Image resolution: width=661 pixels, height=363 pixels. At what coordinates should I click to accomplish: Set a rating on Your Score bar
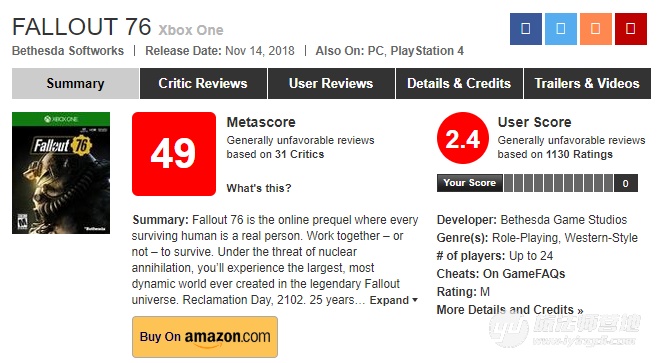(x=558, y=183)
